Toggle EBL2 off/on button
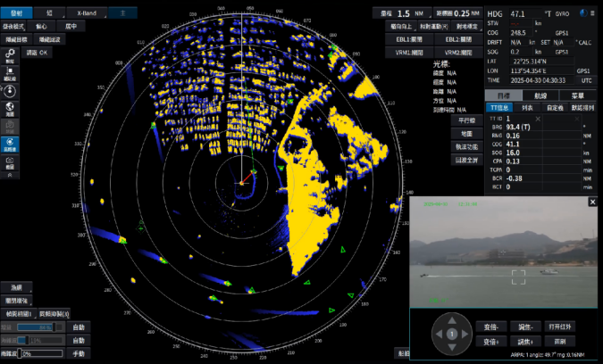Image resolution: width=603 pixels, height=364 pixels. pyautogui.click(x=458, y=39)
